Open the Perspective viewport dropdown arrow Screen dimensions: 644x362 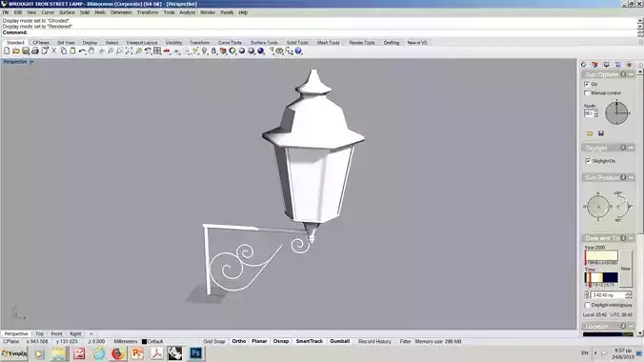tap(31, 62)
